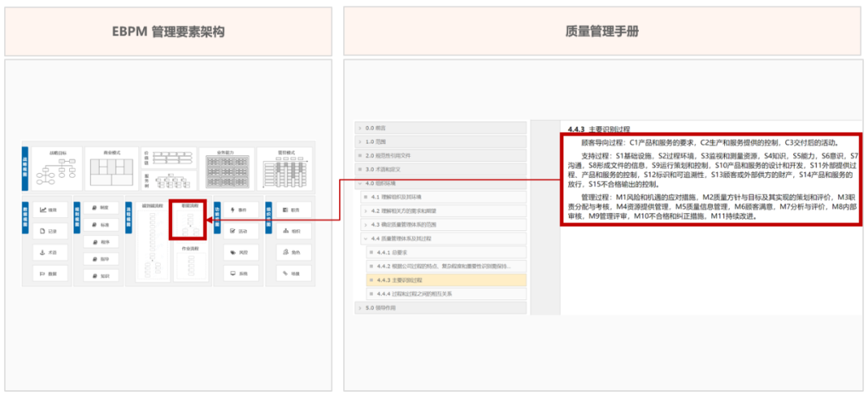Open the 数据 flag icon item
This screenshot has width=868, height=395.
[x=43, y=274]
